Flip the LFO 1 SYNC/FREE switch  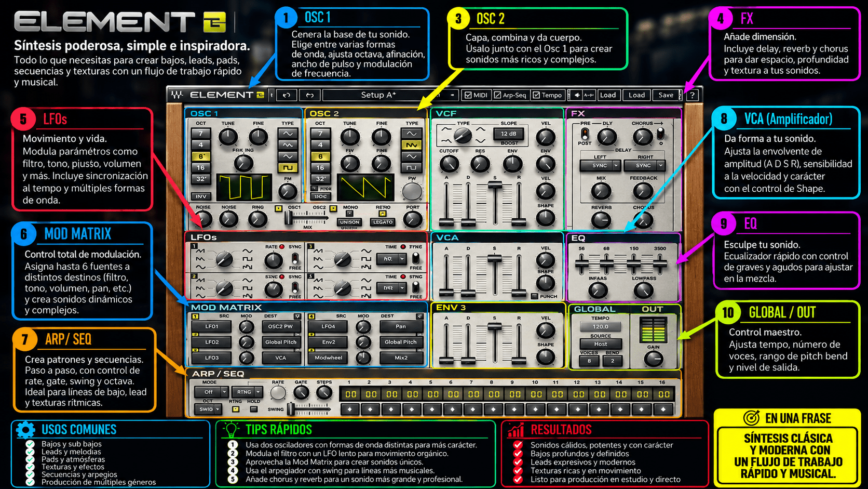coord(295,258)
